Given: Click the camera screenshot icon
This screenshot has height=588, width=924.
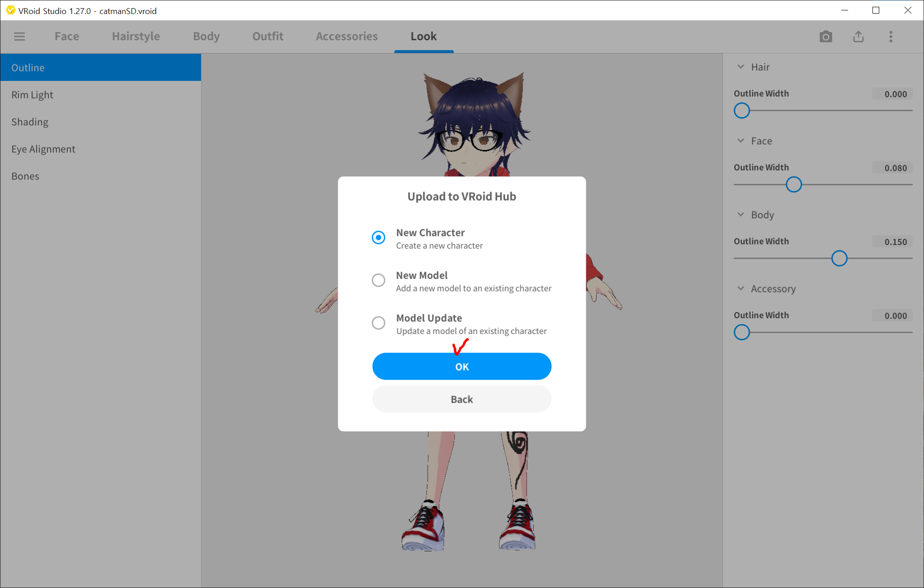Looking at the screenshot, I should (x=826, y=37).
